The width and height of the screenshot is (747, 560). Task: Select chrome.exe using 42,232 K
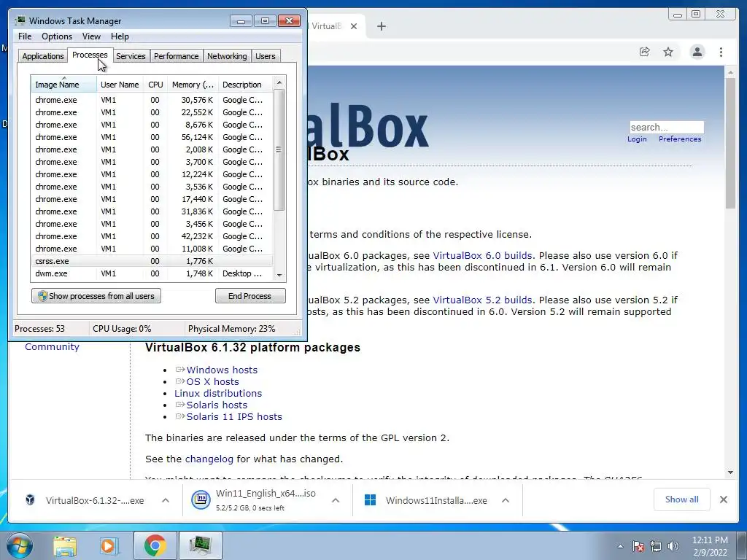(152, 236)
